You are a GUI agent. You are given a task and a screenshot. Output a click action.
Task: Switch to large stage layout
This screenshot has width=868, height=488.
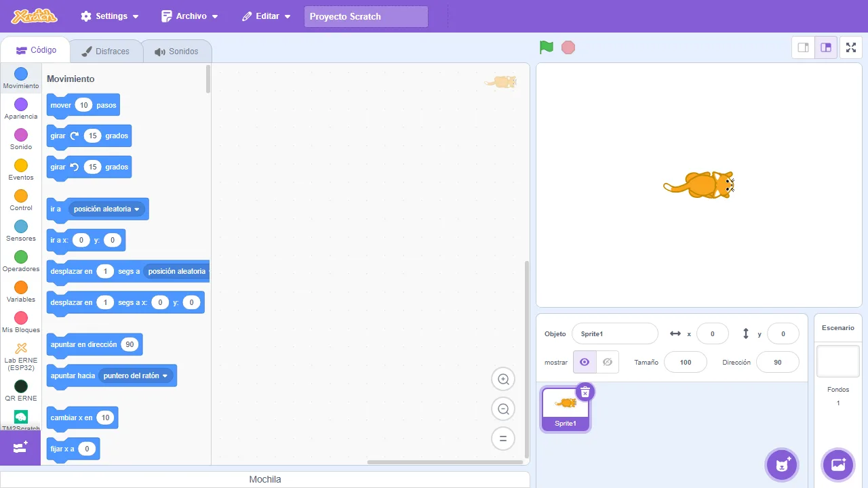(x=826, y=47)
